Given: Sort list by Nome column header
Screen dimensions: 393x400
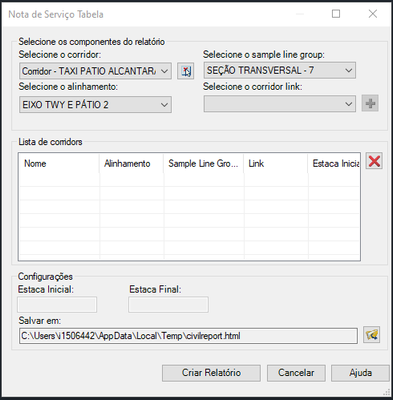Looking at the screenshot, I should coord(59,163).
